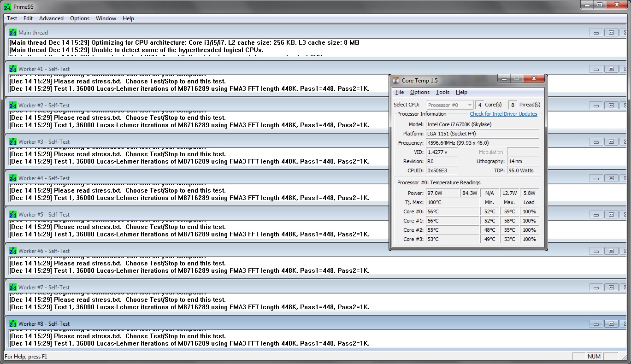The height and width of the screenshot is (364, 631).
Task: Maximize the Main thread child window
Action: tap(611, 33)
